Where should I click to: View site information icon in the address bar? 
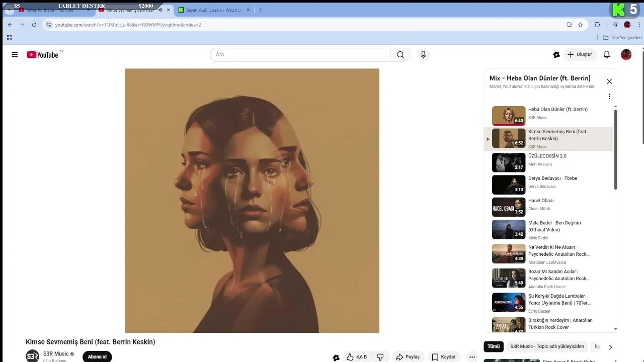48,25
